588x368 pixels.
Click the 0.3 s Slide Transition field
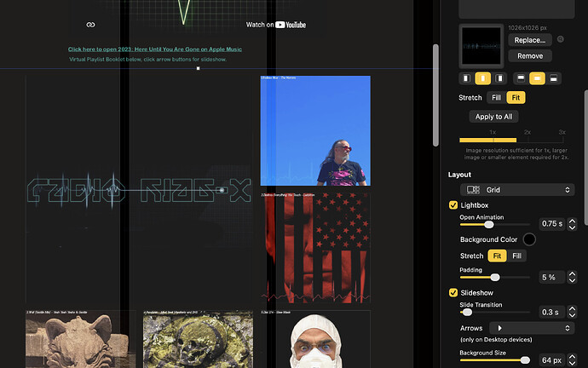(x=551, y=312)
